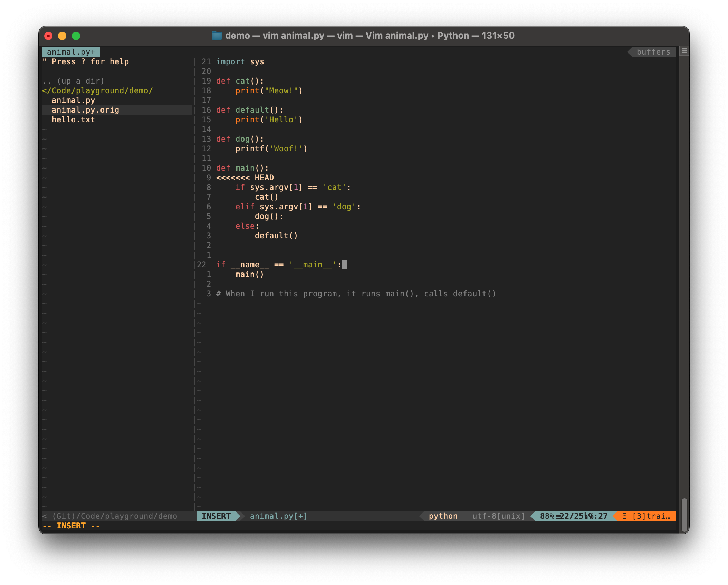Click the utf-8[unix] encoding segment
728x585 pixels.
498,516
